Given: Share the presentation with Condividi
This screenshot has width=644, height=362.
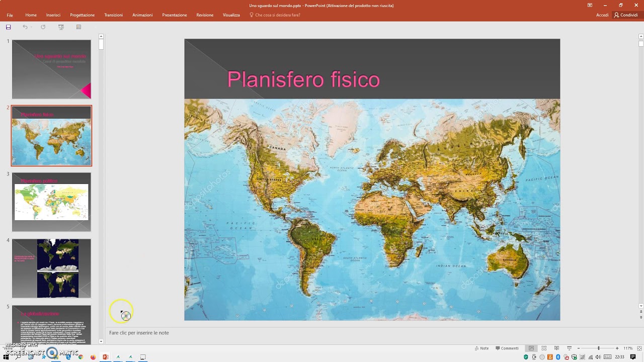Looking at the screenshot, I should (626, 15).
